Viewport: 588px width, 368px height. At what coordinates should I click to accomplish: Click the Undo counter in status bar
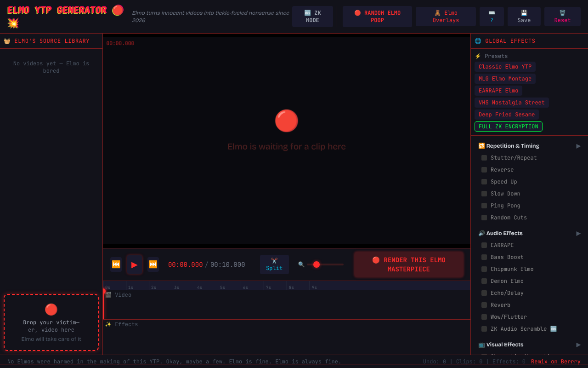[x=435, y=362]
